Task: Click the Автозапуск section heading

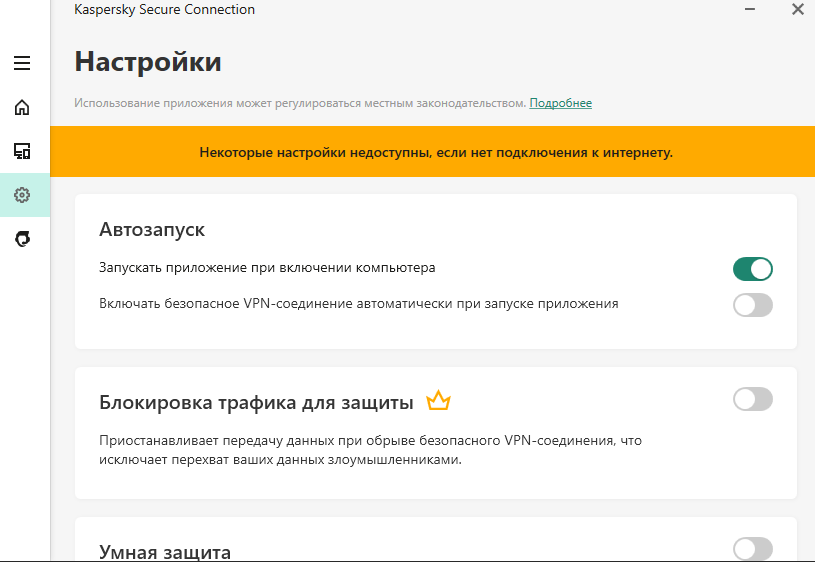Action: pos(152,229)
